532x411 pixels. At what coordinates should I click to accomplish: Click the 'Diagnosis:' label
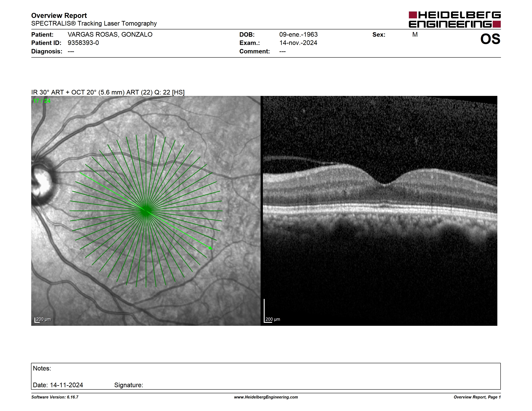pyautogui.click(x=47, y=51)
